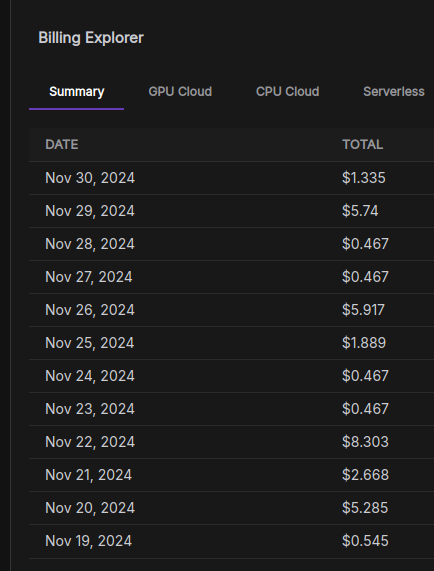Click the Nov 23, 2024 date entry
The width and height of the screenshot is (434, 571).
tap(90, 409)
